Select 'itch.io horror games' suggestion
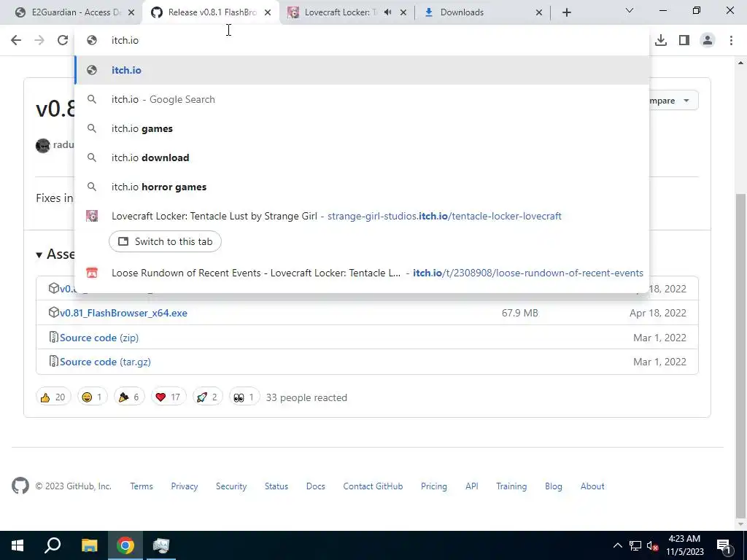Image resolution: width=747 pixels, height=560 pixels. click(362, 187)
